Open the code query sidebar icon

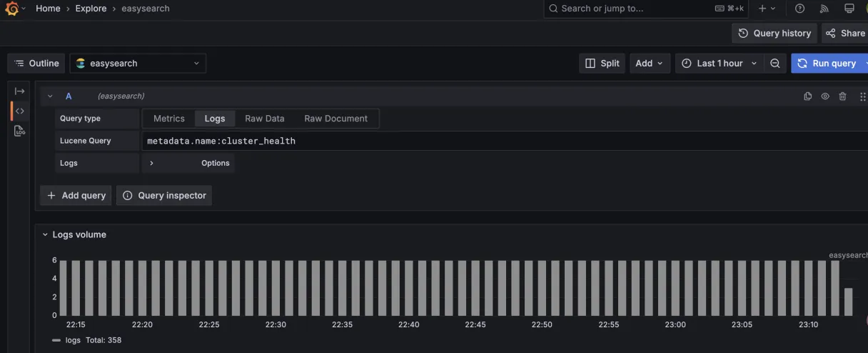(x=20, y=111)
